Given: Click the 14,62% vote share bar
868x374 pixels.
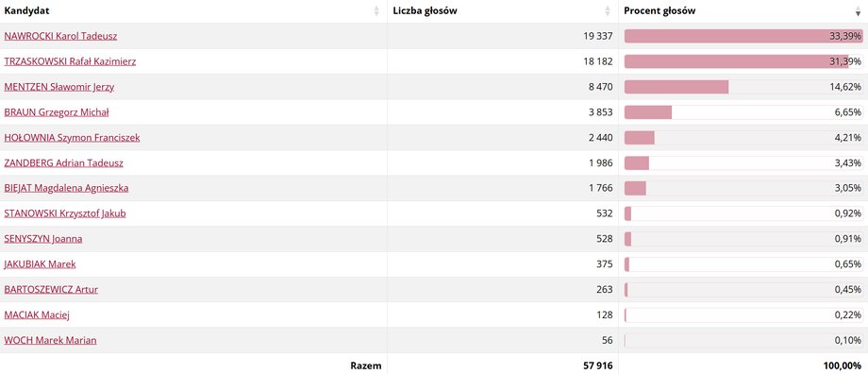Looking at the screenshot, I should pyautogui.click(x=743, y=87).
